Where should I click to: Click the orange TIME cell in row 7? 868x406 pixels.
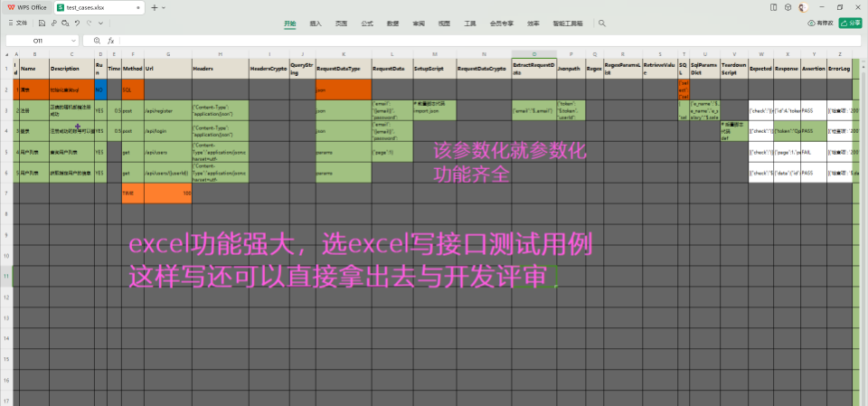click(x=133, y=194)
